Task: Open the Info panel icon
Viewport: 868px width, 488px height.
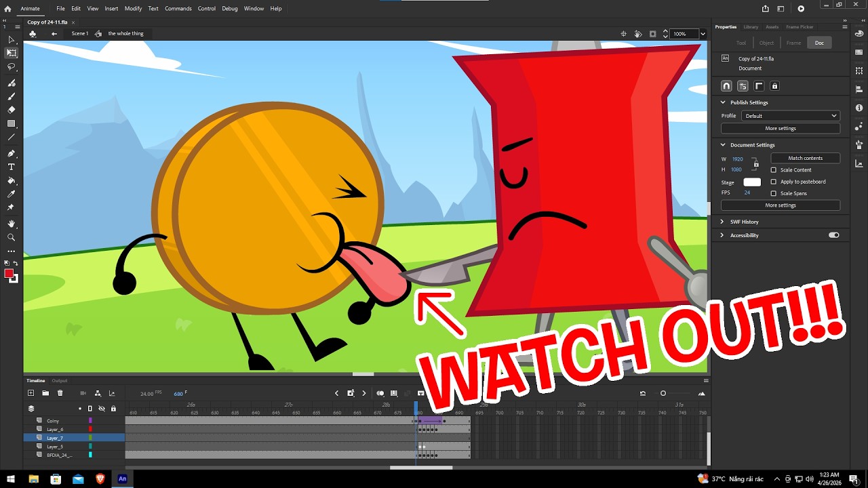Action: click(859, 108)
